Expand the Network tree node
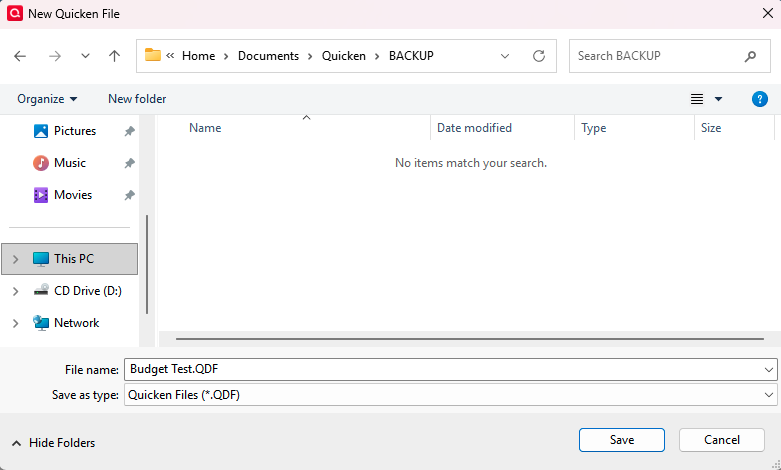The height and width of the screenshot is (470, 781). [15, 324]
